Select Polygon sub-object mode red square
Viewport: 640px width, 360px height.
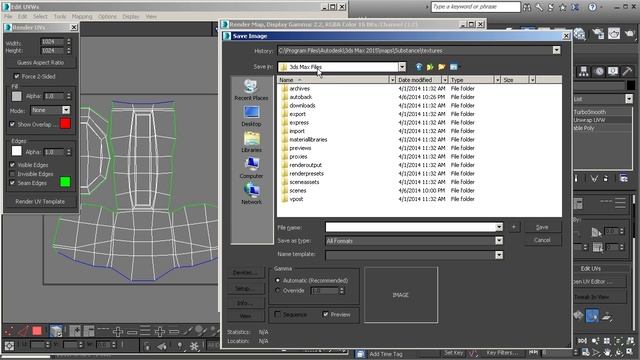[x=37, y=331]
